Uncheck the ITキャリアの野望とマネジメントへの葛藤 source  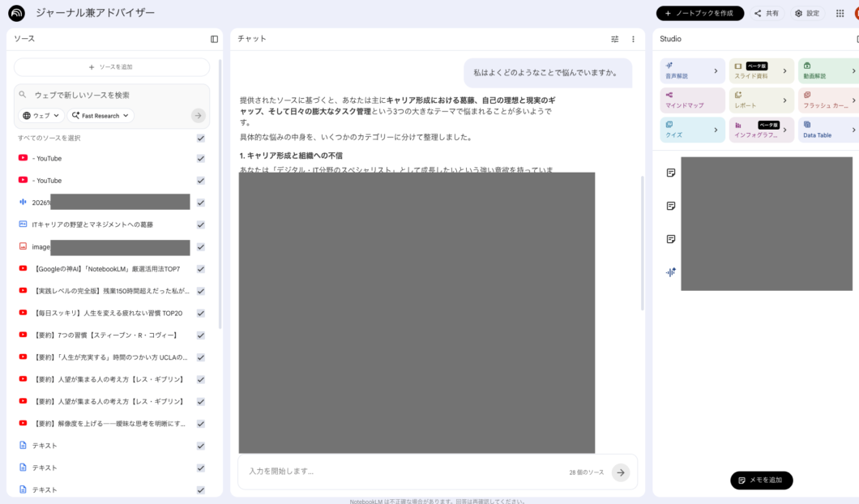coord(199,224)
